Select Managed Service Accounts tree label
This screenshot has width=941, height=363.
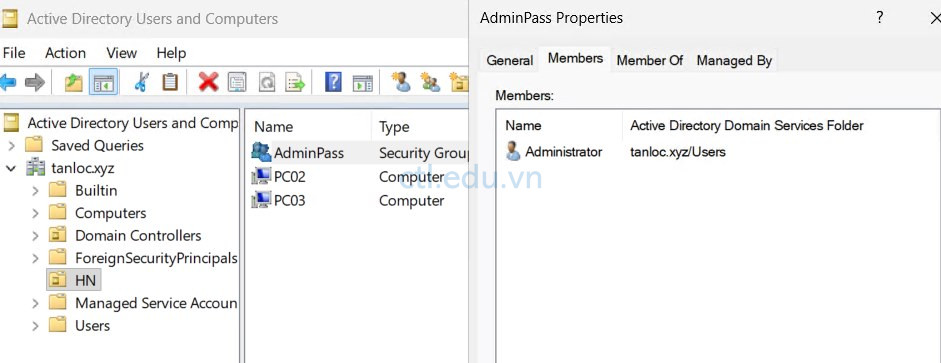tap(156, 303)
